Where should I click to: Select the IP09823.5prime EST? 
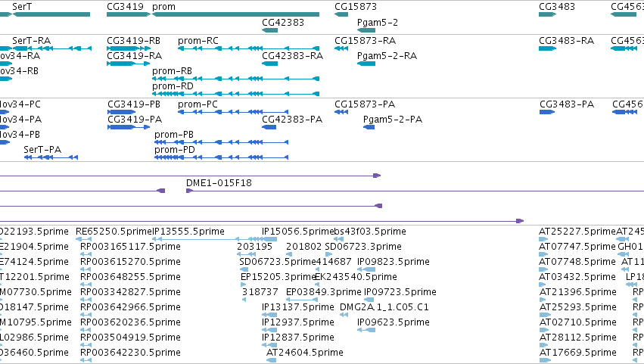(366, 269)
